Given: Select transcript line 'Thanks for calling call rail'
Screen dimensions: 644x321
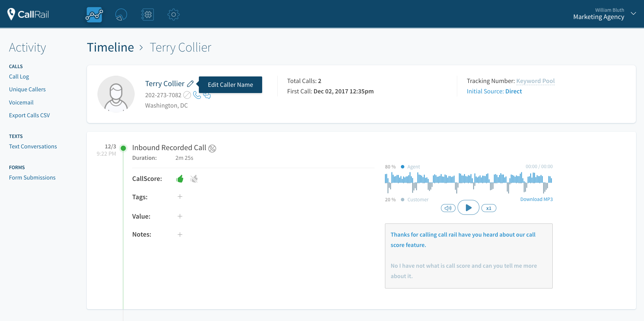Looking at the screenshot, I should click(463, 240).
